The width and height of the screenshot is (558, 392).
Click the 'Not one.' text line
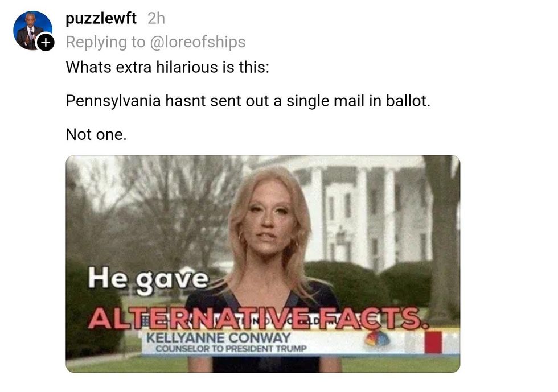click(x=96, y=134)
